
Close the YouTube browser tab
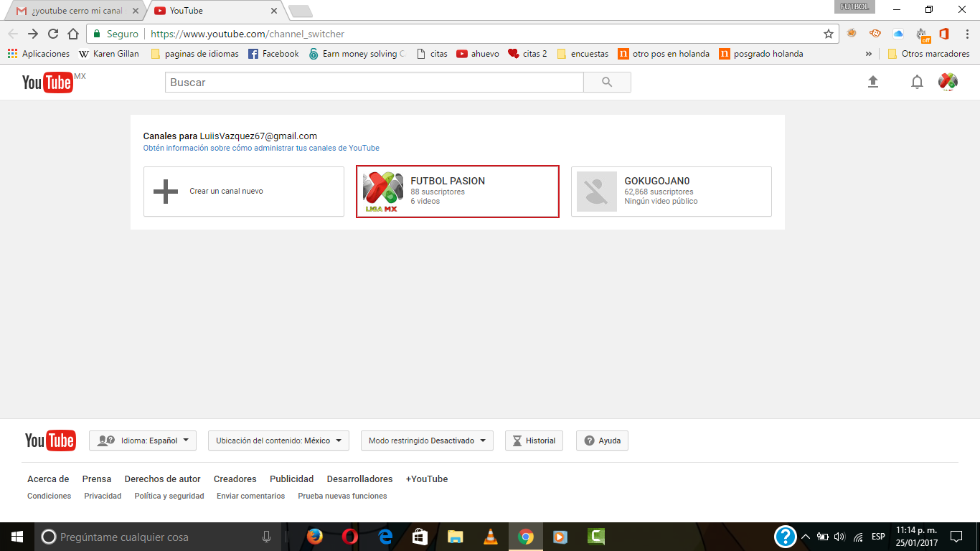coord(273,11)
